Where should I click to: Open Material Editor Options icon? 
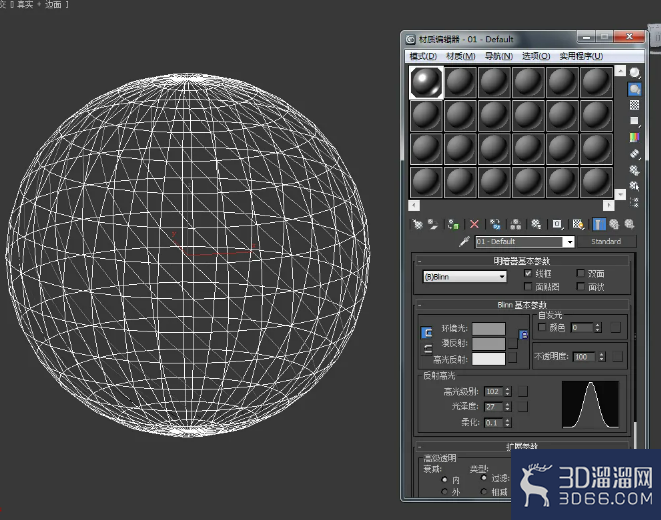(634, 170)
